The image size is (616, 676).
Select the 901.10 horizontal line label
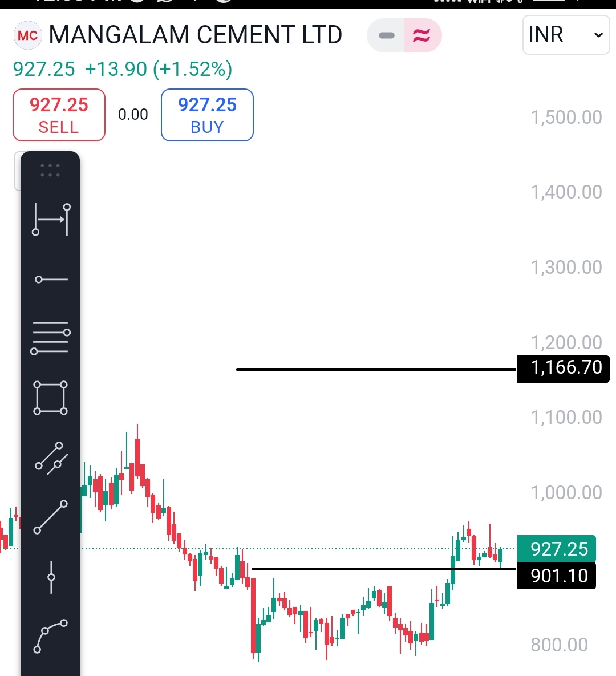tap(557, 576)
